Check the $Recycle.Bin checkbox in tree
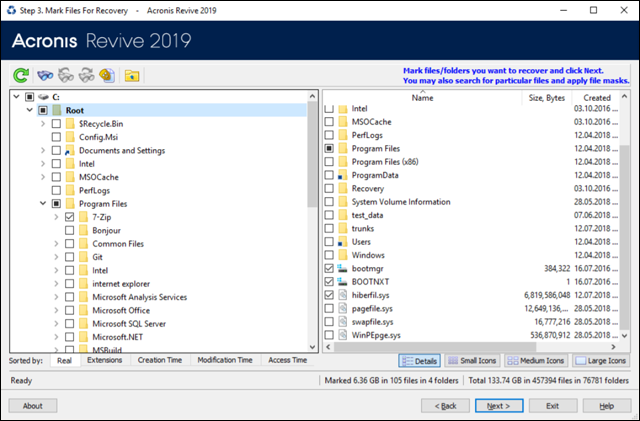640x421 pixels. [56, 123]
